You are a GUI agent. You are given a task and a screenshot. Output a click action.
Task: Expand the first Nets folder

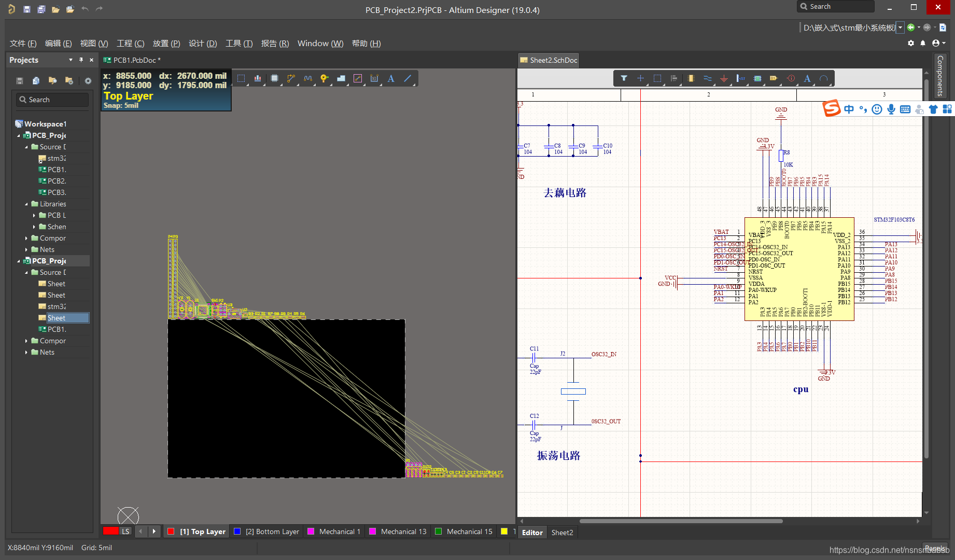click(x=27, y=249)
